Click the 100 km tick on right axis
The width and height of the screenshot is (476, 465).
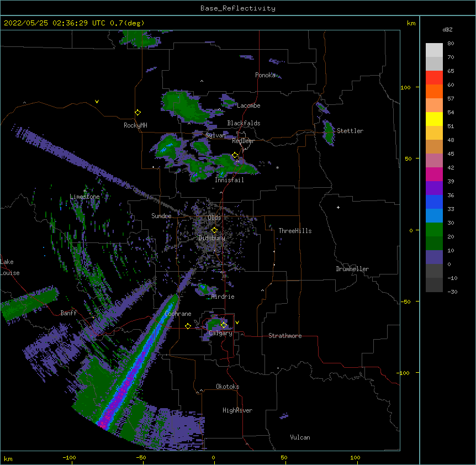pyautogui.click(x=405, y=87)
